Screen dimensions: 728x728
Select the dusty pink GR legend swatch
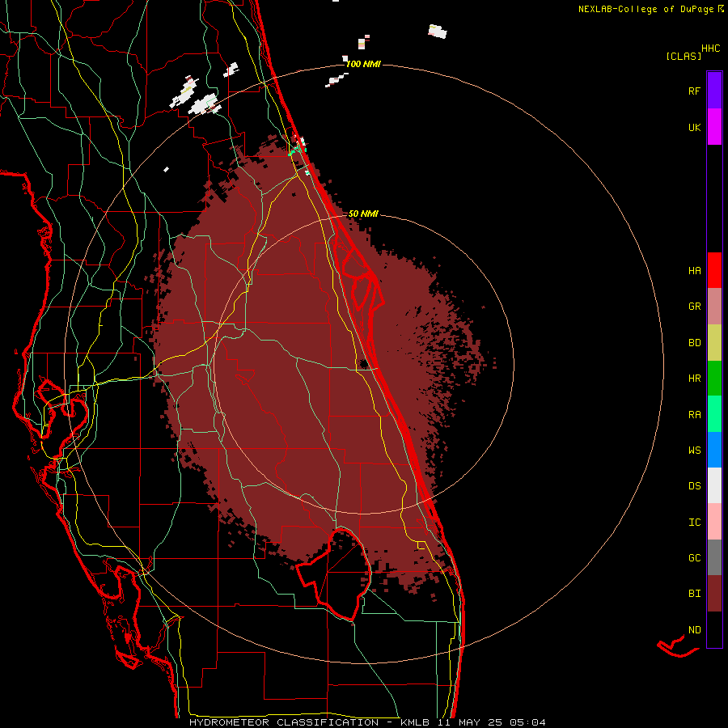[714, 307]
